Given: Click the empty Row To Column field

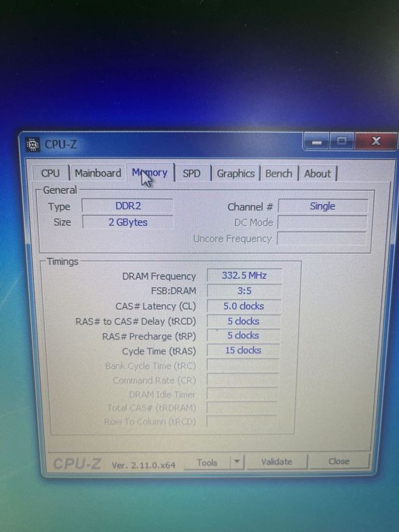Looking at the screenshot, I should (242, 421).
